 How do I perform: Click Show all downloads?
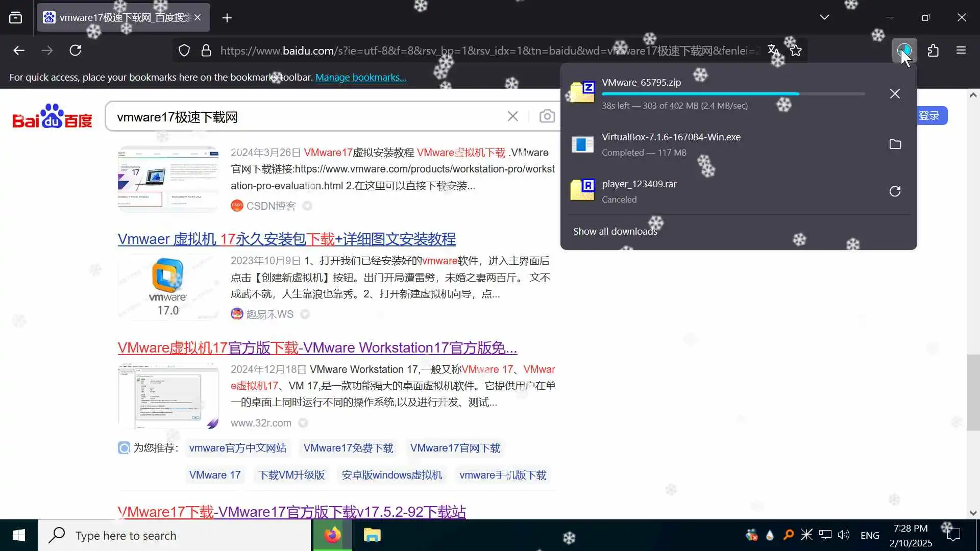tap(615, 232)
